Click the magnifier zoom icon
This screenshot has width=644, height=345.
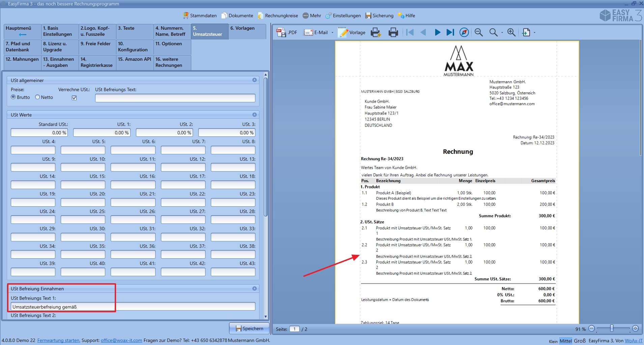pos(493,32)
